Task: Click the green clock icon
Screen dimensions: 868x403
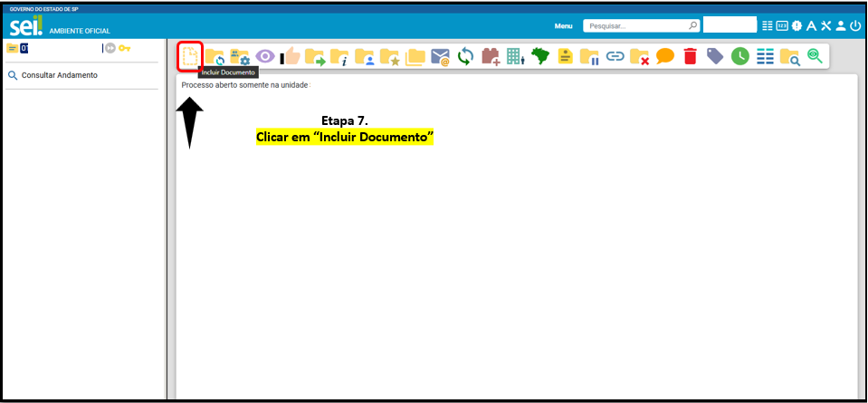Action: (x=740, y=57)
